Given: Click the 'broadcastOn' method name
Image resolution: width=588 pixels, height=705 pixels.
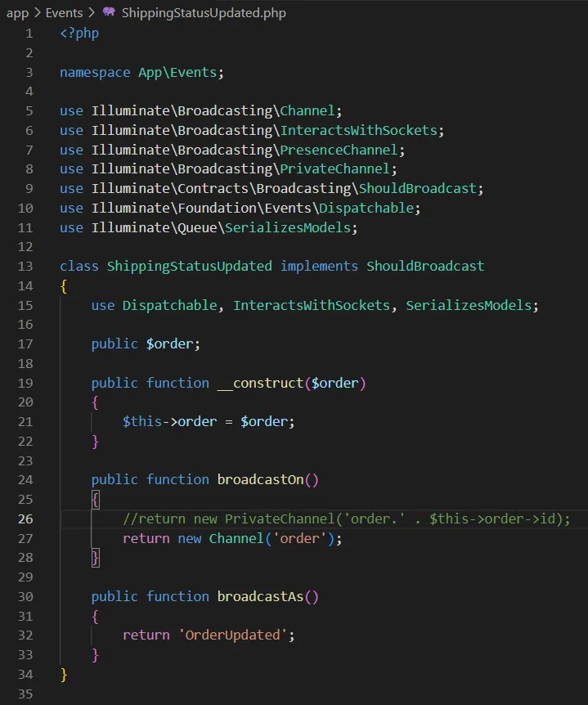Looking at the screenshot, I should tap(260, 480).
